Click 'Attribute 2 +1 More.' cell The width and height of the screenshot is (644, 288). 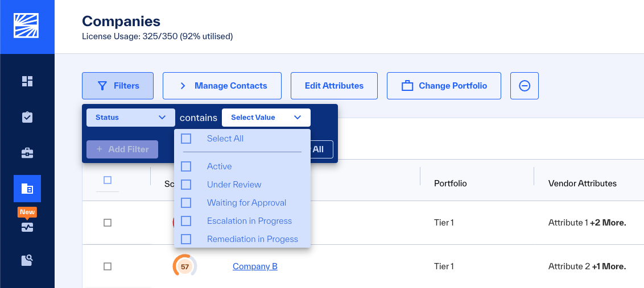[x=587, y=266]
